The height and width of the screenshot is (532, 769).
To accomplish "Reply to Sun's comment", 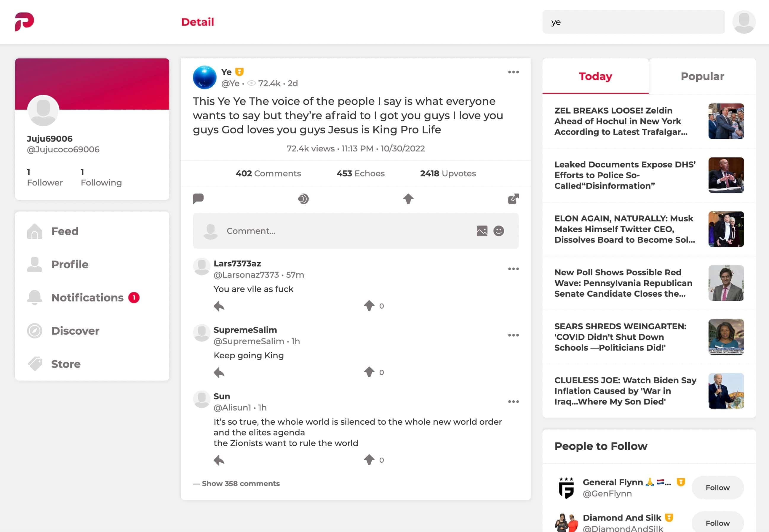I will click(x=219, y=460).
